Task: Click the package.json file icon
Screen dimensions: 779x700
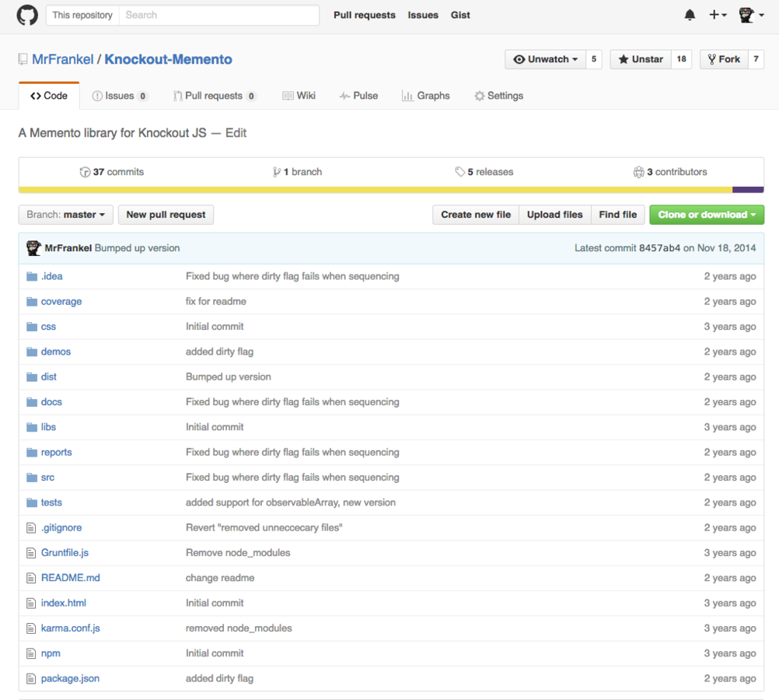Action: (x=31, y=678)
